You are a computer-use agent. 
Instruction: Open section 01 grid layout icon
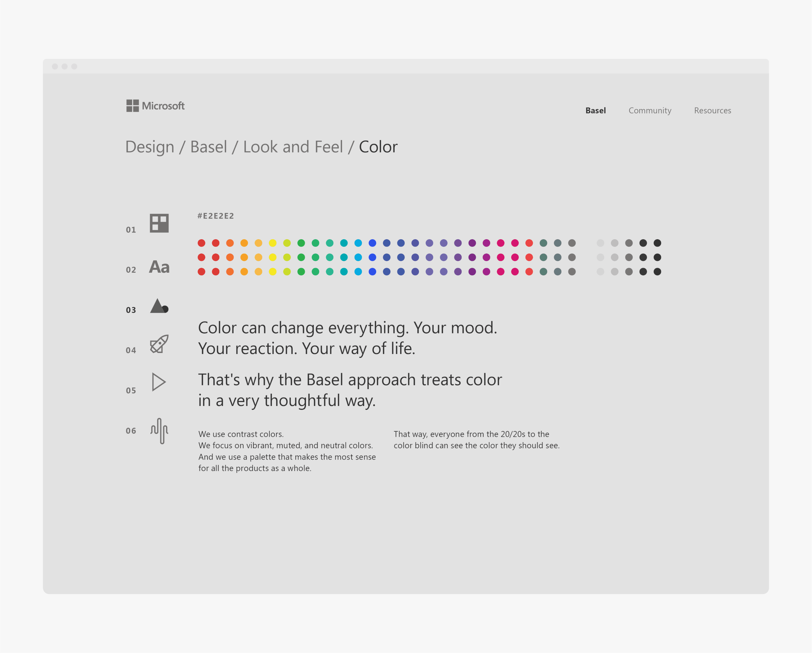point(159,223)
